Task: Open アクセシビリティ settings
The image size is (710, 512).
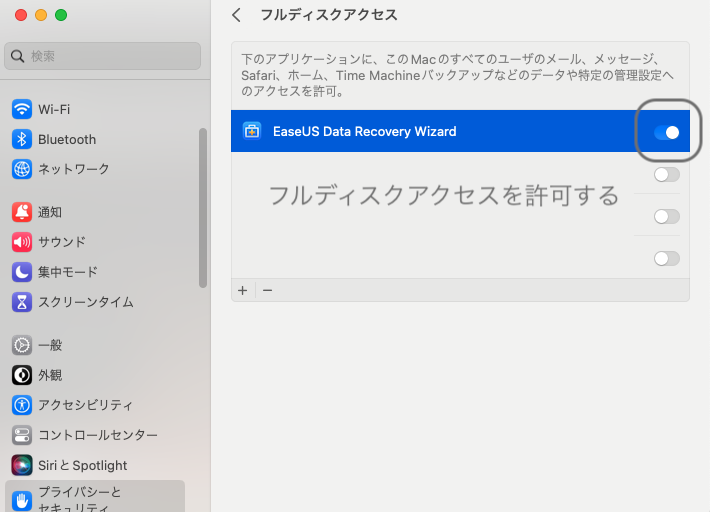Action: tap(85, 405)
